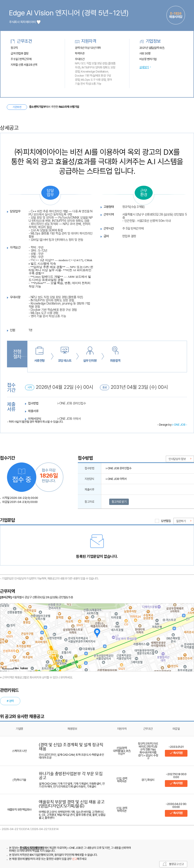Select the 실무 인터뷰 person icon
Viewport: 194px width, 868px height.
tap(90, 350)
